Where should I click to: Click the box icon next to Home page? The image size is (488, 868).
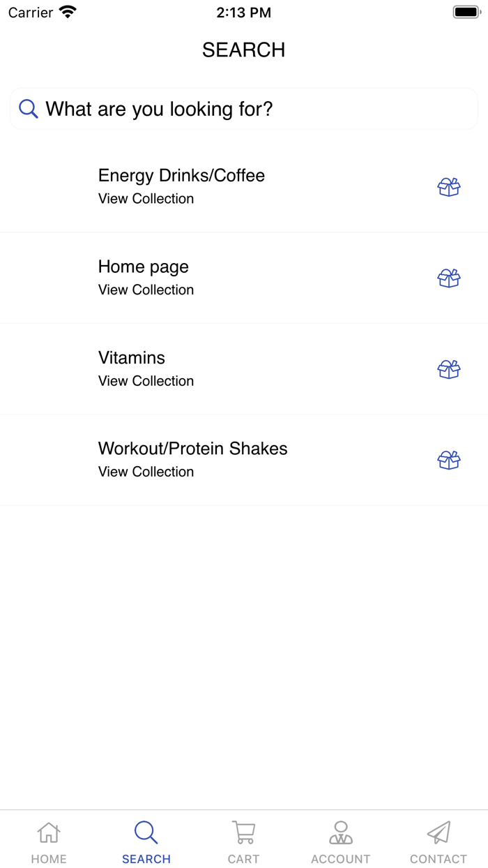(449, 278)
